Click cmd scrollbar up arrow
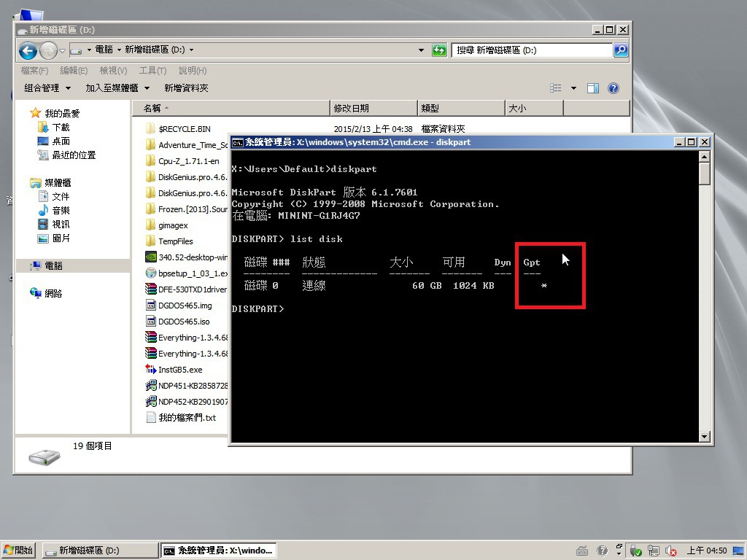The image size is (747, 560). coord(704,156)
